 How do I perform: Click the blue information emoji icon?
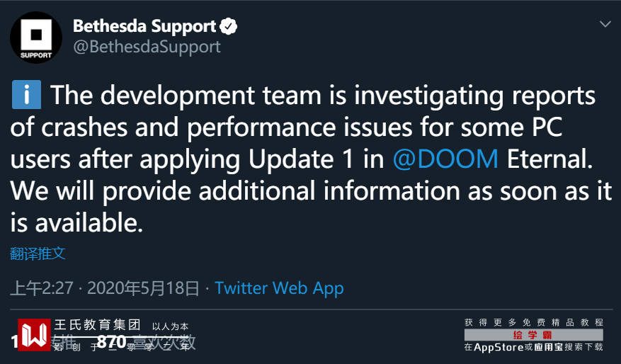coord(26,95)
